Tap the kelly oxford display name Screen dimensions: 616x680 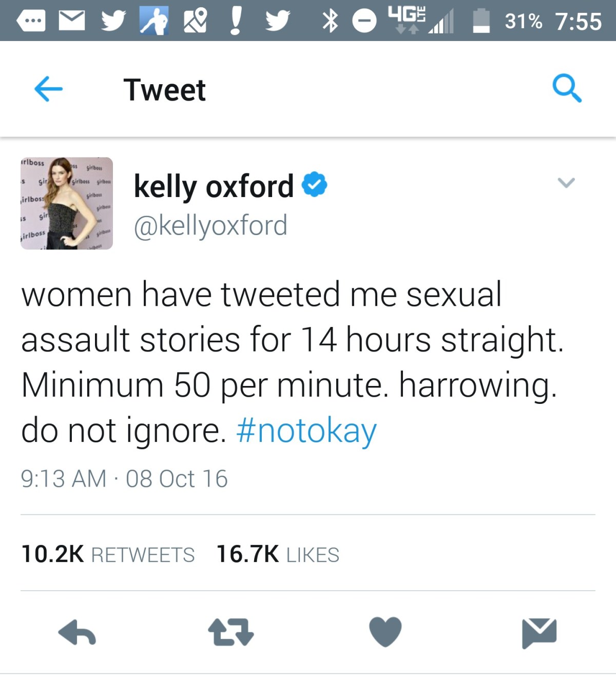[x=214, y=186]
